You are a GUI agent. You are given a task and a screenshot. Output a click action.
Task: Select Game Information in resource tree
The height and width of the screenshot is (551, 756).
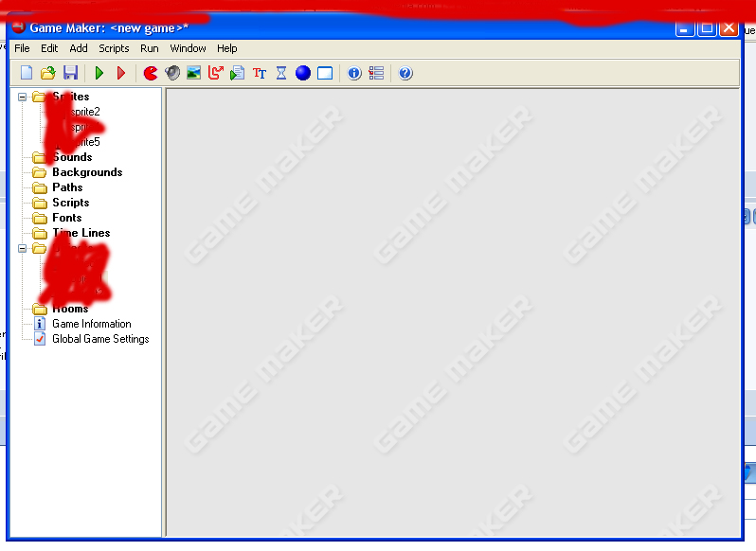[92, 324]
